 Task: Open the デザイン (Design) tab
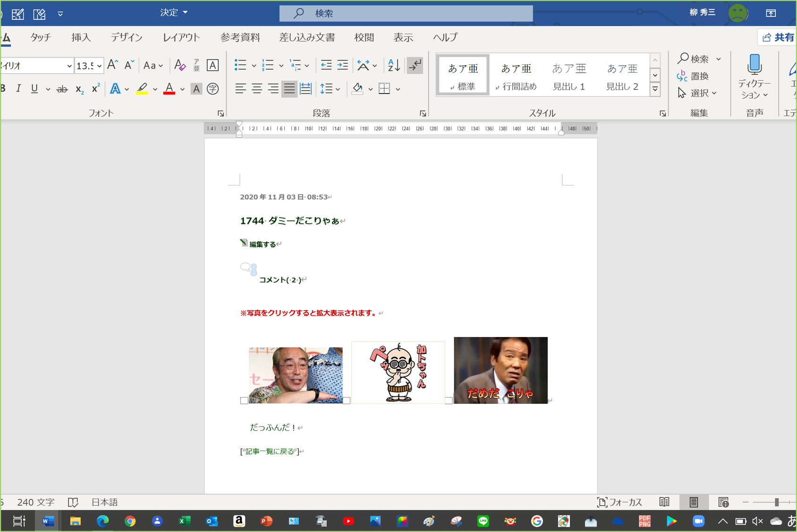point(127,37)
